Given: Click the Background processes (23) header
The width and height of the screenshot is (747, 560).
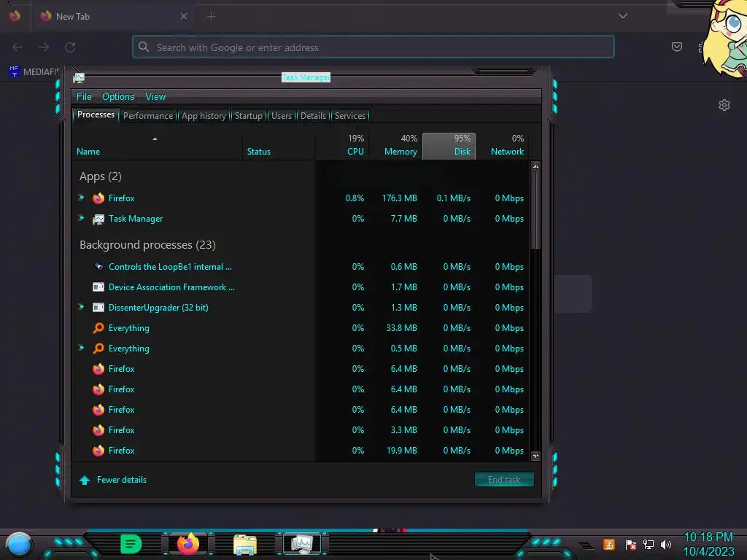Looking at the screenshot, I should (147, 245).
